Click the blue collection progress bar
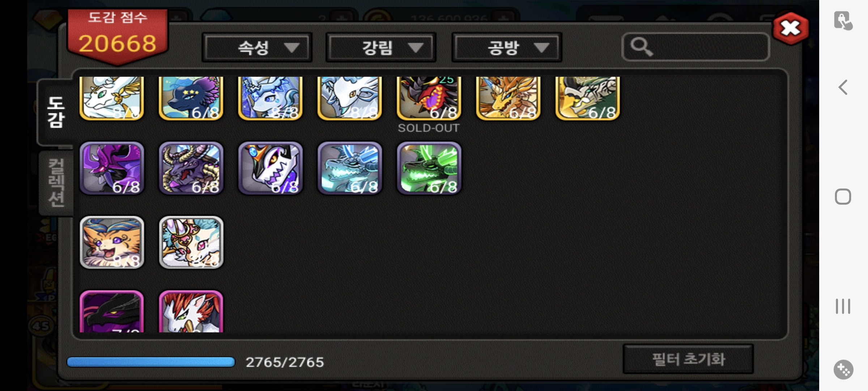Screen dimensions: 868x391 [x=151, y=362]
